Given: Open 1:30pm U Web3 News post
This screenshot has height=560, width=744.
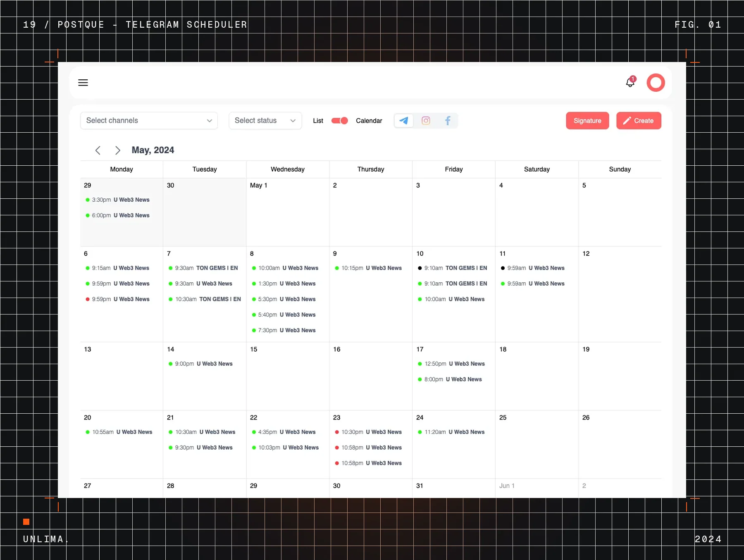Looking at the screenshot, I should [x=284, y=284].
